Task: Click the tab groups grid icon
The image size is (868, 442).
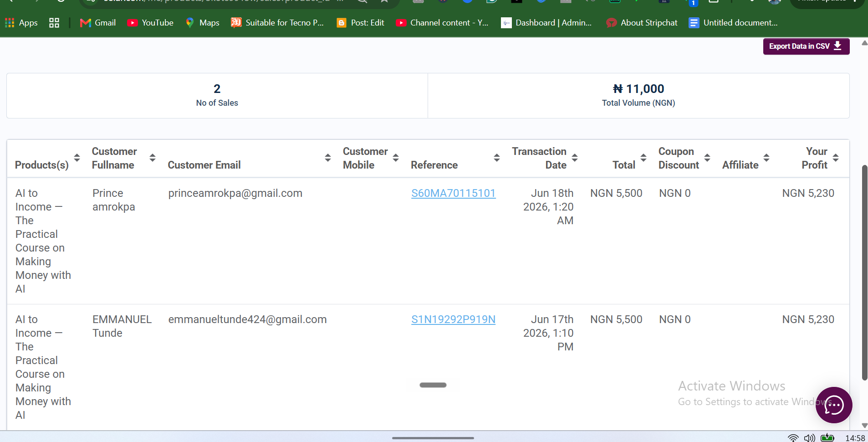Action: click(x=54, y=23)
